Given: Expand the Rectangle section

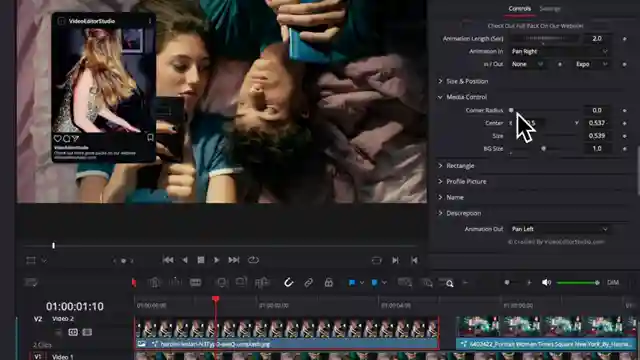Looking at the screenshot, I should 440,166.
